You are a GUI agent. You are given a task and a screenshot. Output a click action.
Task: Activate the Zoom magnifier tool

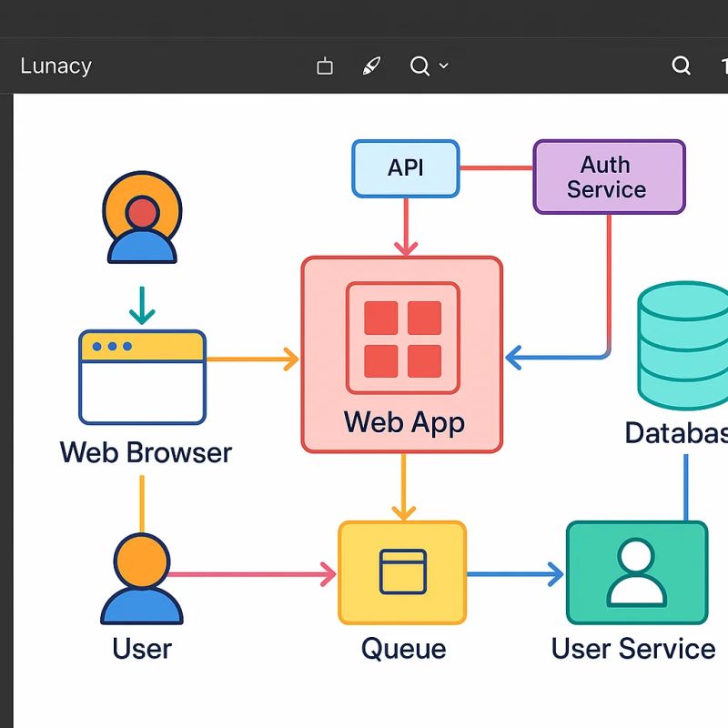[x=420, y=66]
